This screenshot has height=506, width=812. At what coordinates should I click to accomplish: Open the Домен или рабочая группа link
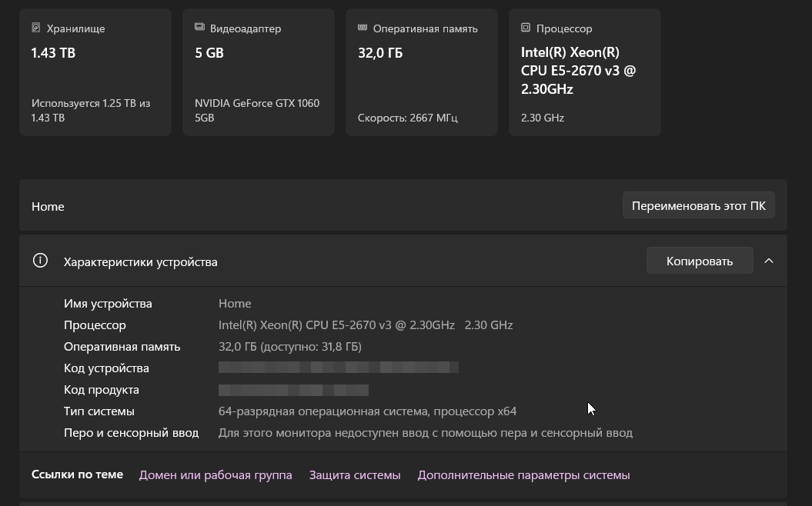coord(216,475)
